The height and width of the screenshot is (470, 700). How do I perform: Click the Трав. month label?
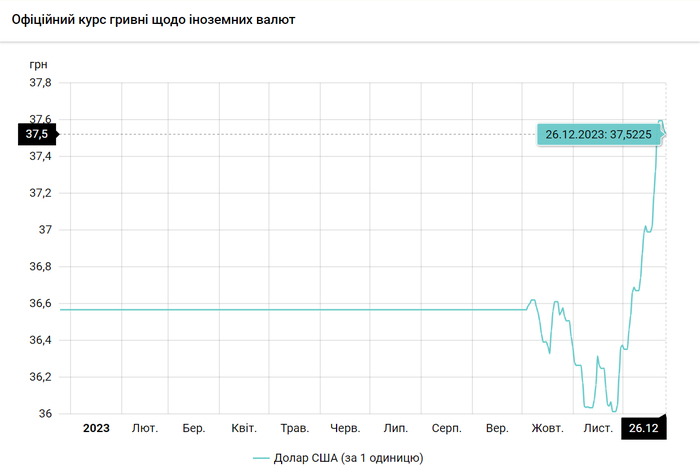click(295, 428)
